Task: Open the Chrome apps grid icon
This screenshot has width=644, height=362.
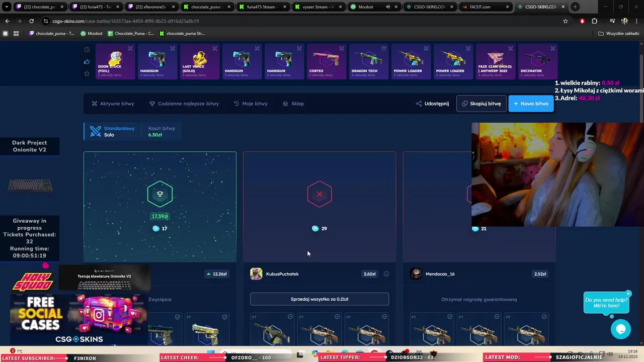Action: (x=16, y=34)
